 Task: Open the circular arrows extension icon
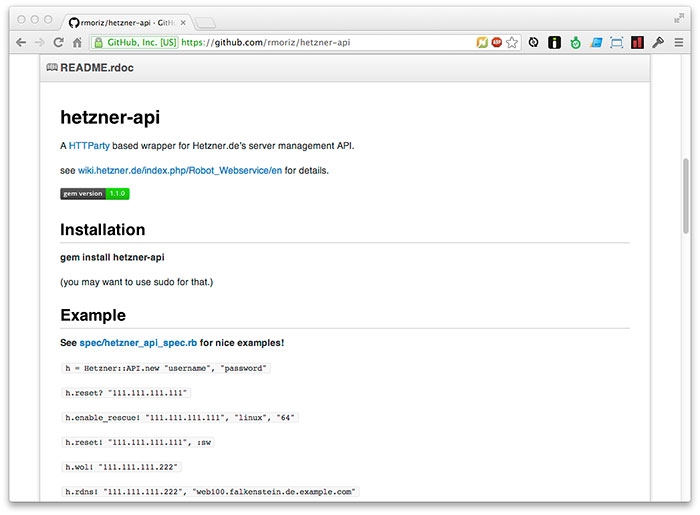coord(533,42)
